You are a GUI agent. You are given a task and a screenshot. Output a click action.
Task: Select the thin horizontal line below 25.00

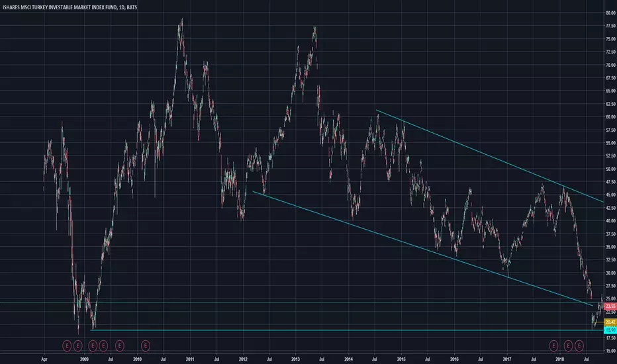click(301, 302)
